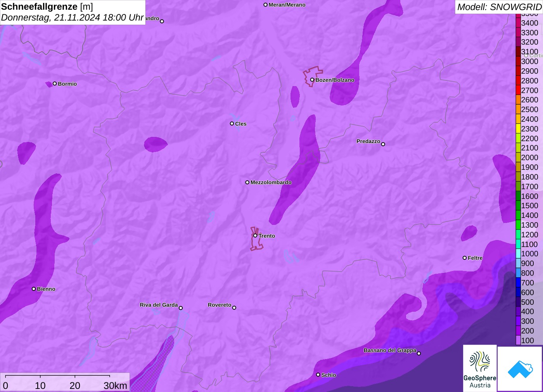Select the 1000 m cyan legend swatch
This screenshot has height=392, width=543.
coord(518,254)
